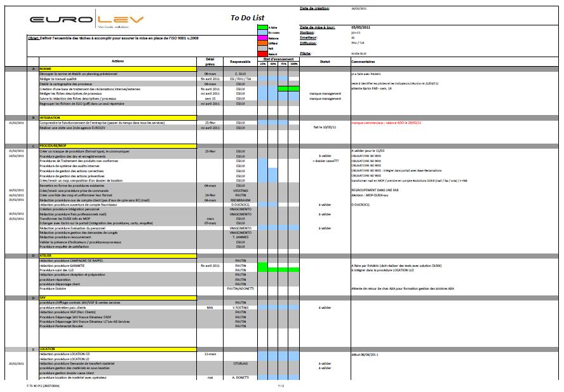The width and height of the screenshot is (564, 392).
Task: Click the "Responsable" column header
Action: 240,62
